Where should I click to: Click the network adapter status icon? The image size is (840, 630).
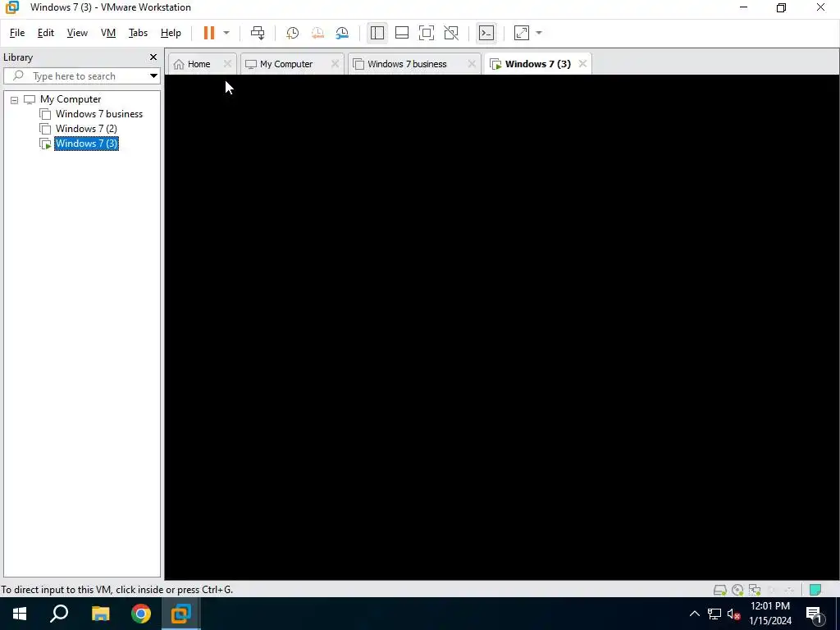pos(755,590)
